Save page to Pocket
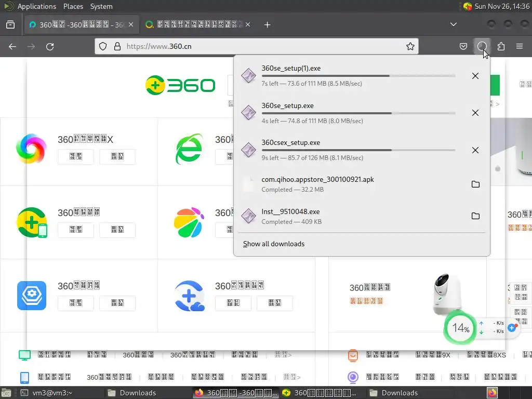Image resolution: width=532 pixels, height=399 pixels. coord(463,46)
